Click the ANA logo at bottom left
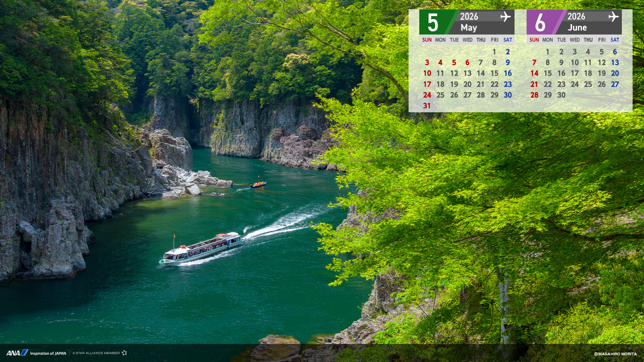644x362 pixels. pyautogui.click(x=17, y=353)
